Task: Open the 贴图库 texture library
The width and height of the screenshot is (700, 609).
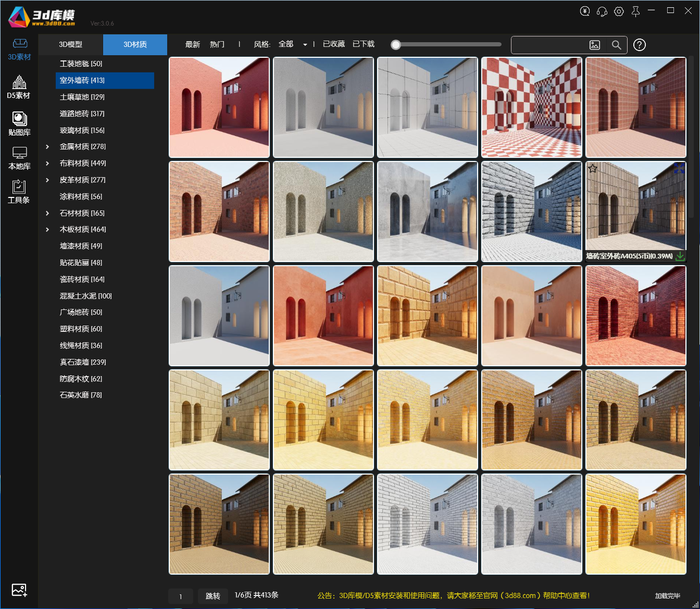Action: pyautogui.click(x=19, y=124)
